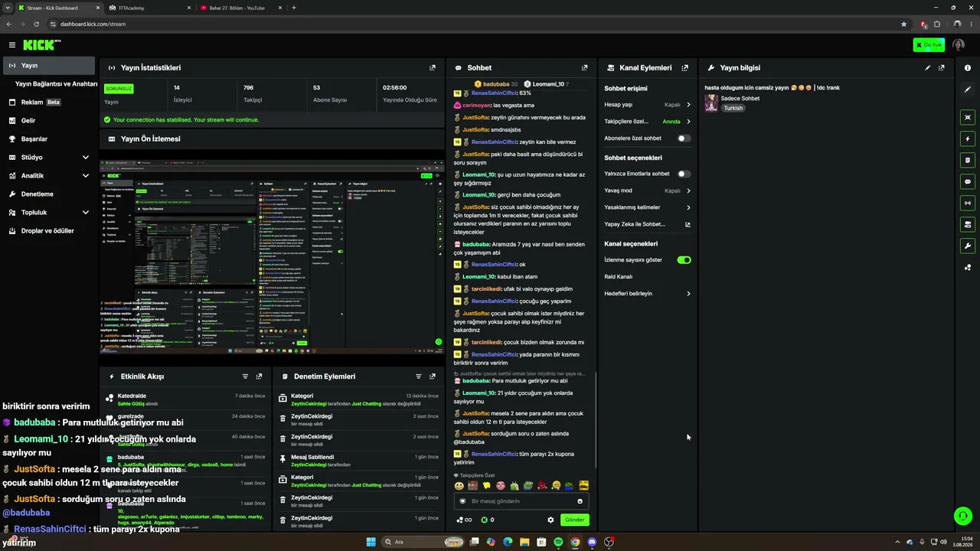Expand Yasaklanmış kelimeler option
Image resolution: width=980 pixels, height=551 pixels.
coord(648,207)
